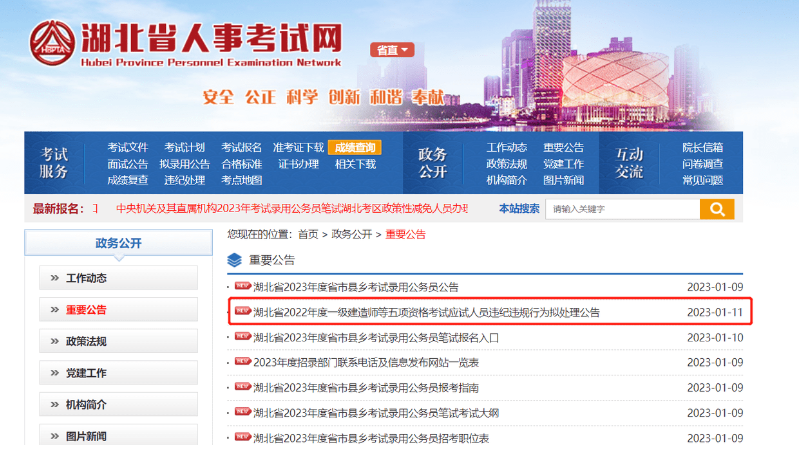Screen dimensions: 801x451
Task: Select 政策法规 in the left sidebar
Action: tap(119, 341)
